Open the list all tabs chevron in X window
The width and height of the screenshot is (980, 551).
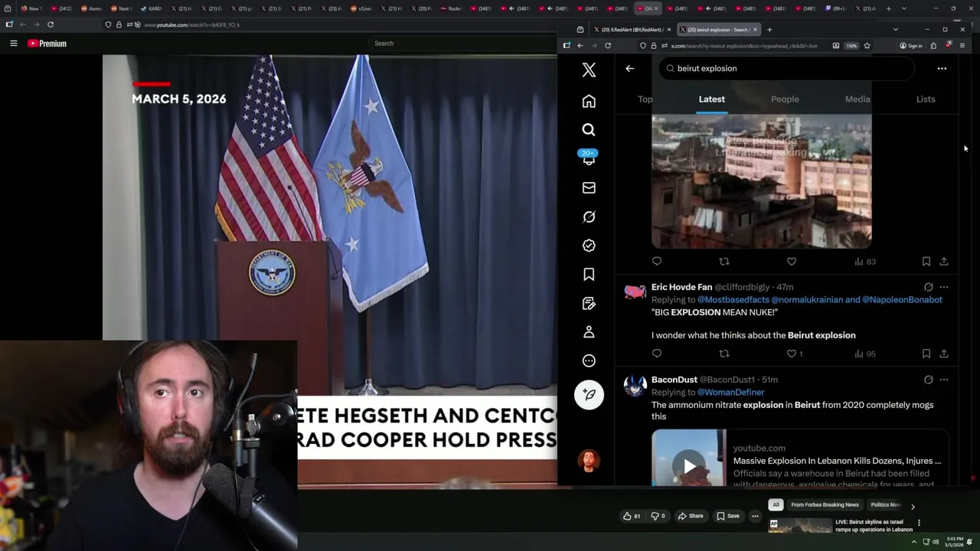coord(895,30)
